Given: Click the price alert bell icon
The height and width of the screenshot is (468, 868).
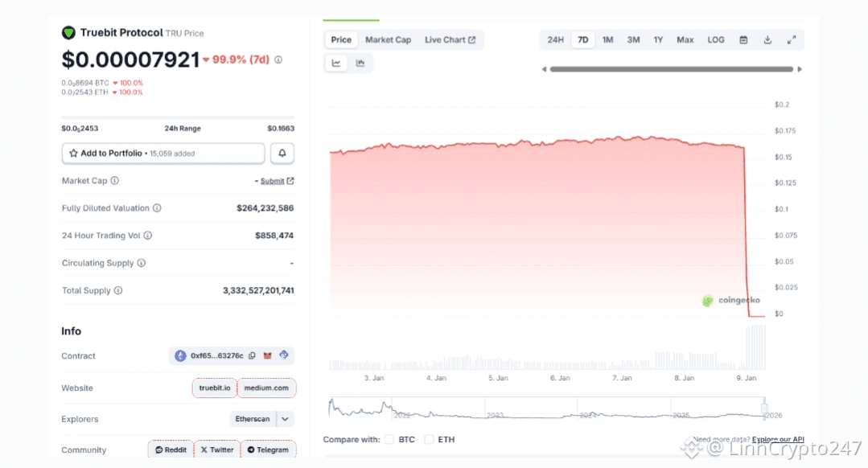Looking at the screenshot, I should click(282, 153).
